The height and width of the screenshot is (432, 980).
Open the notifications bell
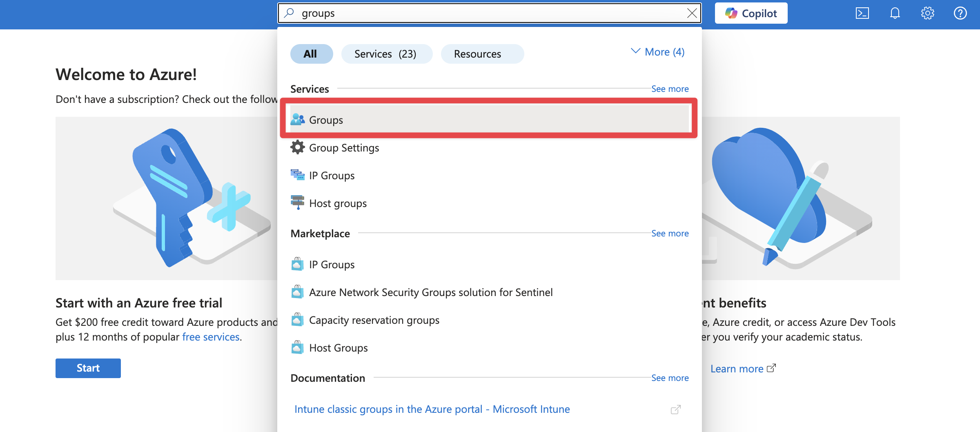pos(895,13)
